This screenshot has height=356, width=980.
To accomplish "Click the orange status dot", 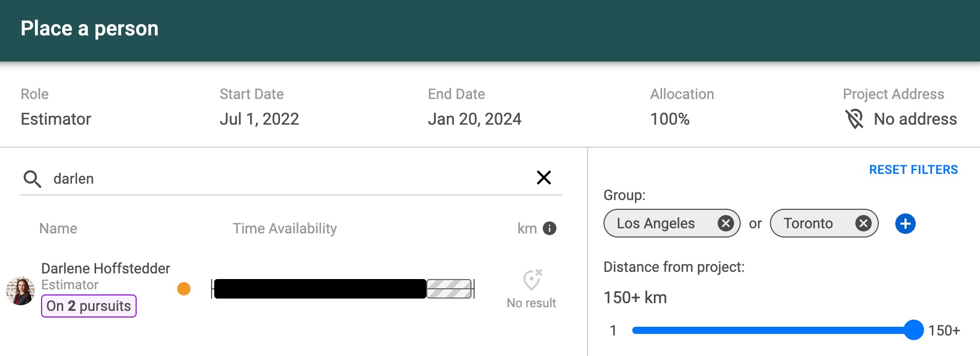I will point(184,289).
